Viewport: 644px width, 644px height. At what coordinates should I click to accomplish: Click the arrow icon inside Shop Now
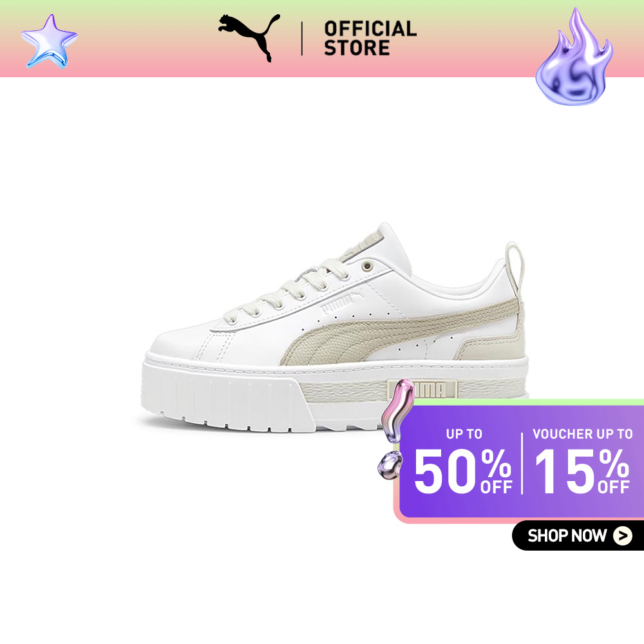click(x=622, y=536)
